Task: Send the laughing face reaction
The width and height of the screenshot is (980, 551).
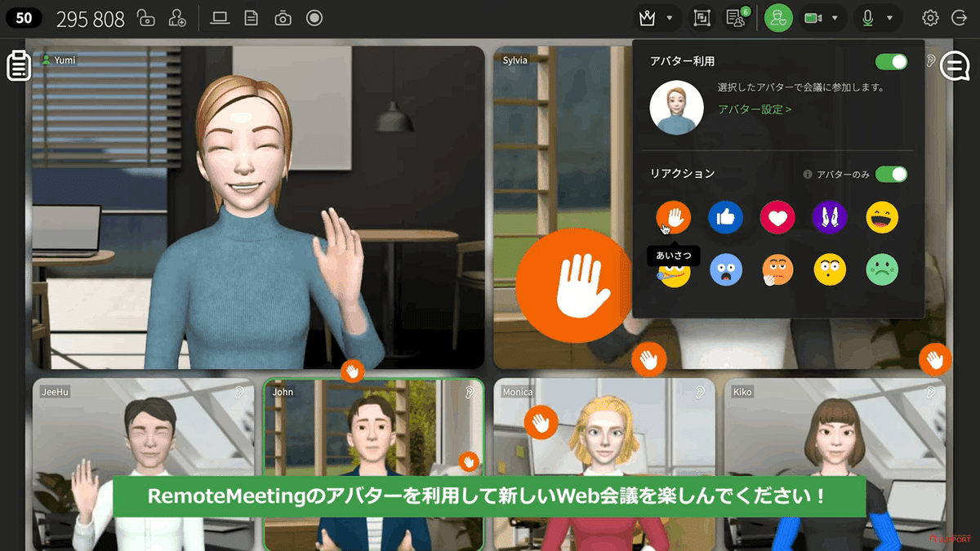Action: pos(882,217)
